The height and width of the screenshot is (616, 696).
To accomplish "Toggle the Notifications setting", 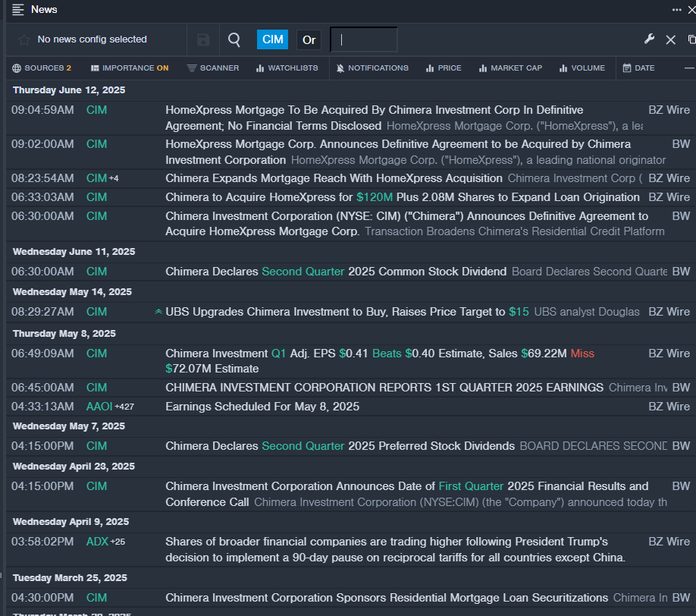I will point(372,68).
